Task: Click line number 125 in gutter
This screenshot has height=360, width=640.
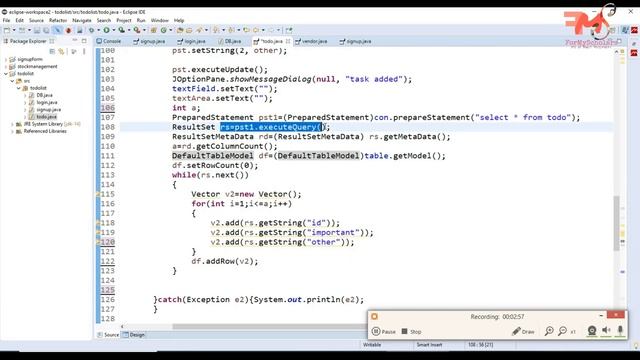Action: (108, 290)
